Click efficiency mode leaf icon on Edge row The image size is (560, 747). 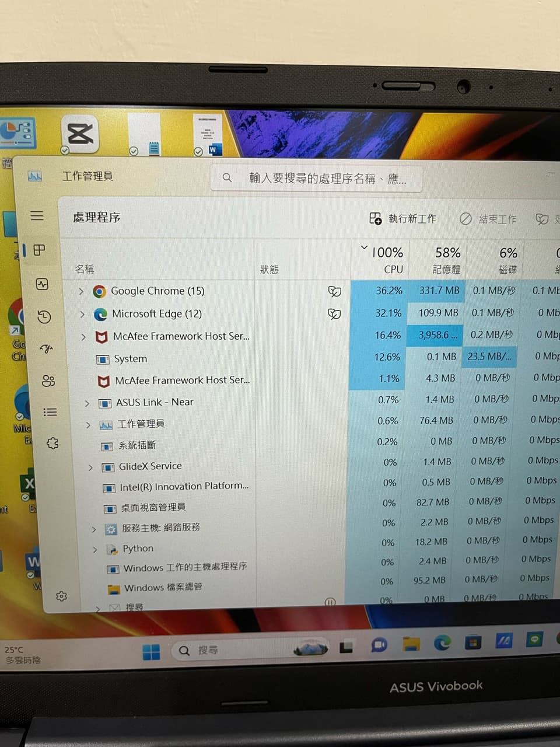[x=334, y=314]
